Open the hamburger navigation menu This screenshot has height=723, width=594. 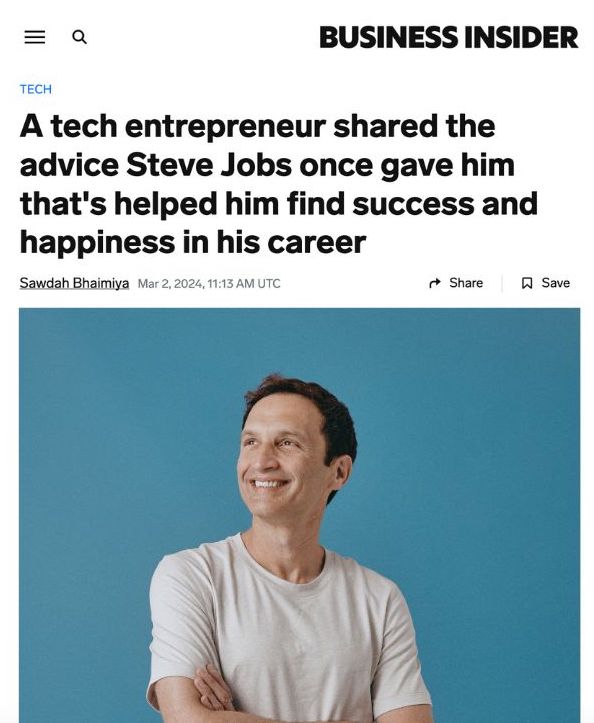point(35,37)
